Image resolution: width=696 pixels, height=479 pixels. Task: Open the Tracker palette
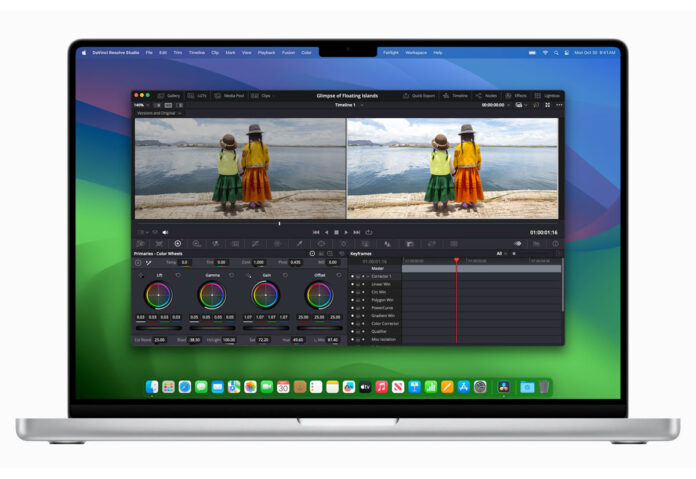point(344,244)
